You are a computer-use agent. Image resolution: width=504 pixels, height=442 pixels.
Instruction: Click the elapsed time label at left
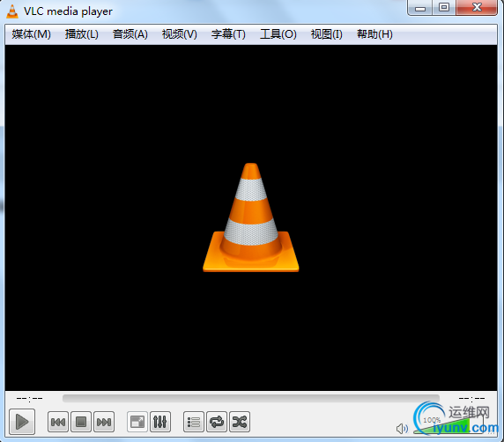29,399
